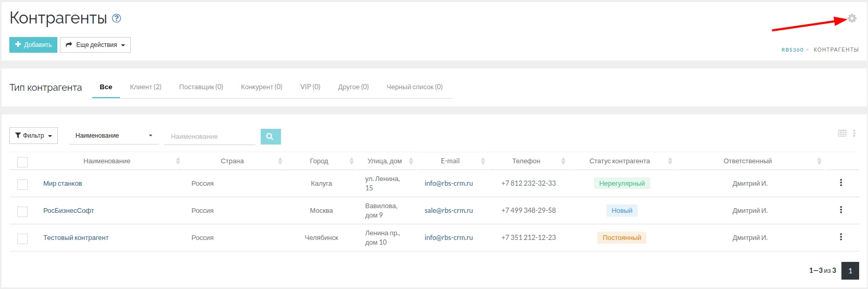Select the Тестовый контрагент row checkbox
The image size is (868, 289).
click(x=22, y=239)
